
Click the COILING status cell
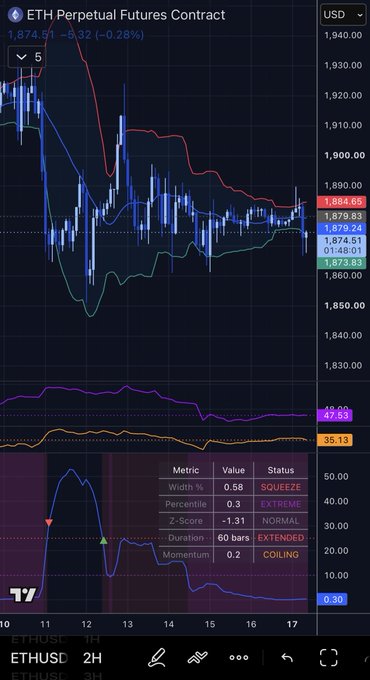point(280,555)
